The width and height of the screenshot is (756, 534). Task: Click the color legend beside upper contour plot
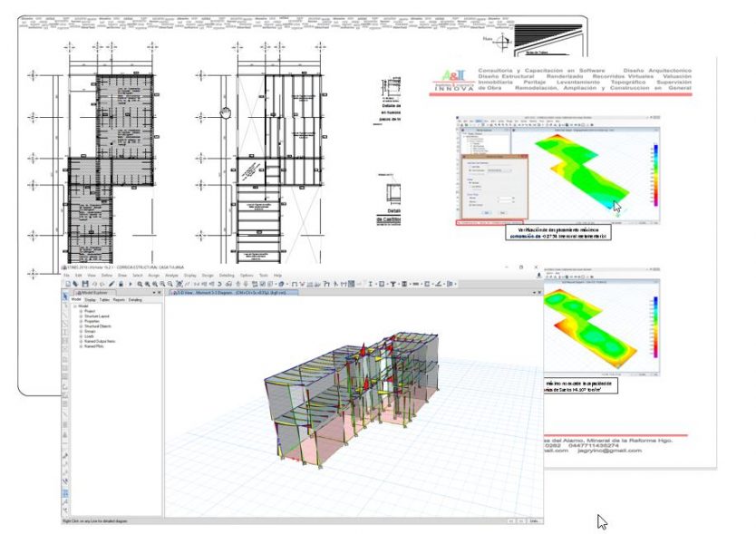(x=655, y=172)
